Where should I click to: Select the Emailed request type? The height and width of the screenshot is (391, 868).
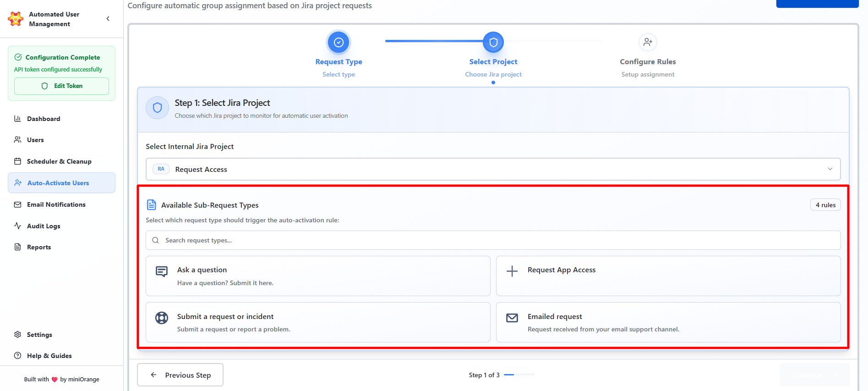coord(668,322)
